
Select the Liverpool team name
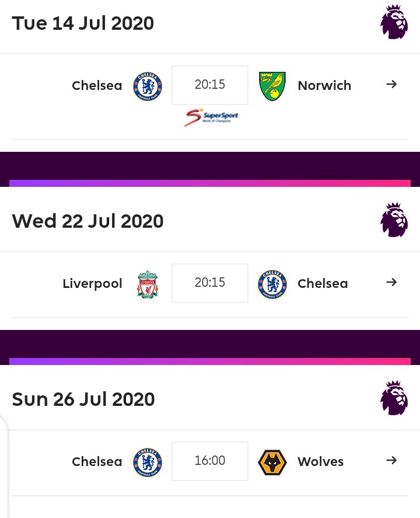click(92, 284)
